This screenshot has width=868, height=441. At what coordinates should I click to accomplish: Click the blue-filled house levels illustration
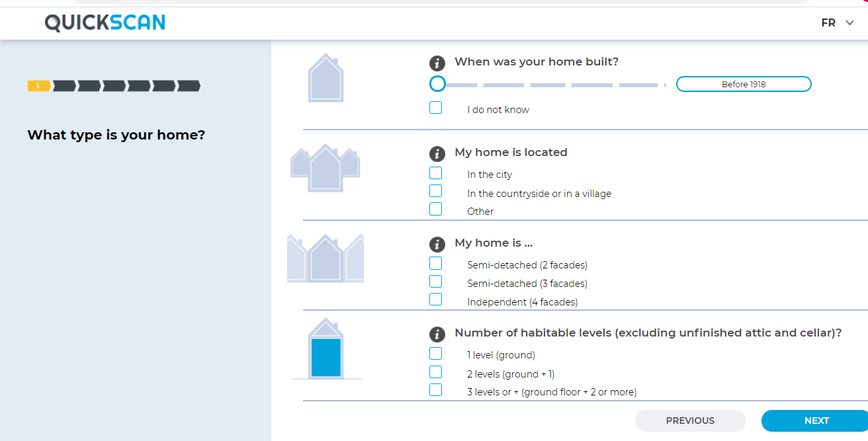326,348
